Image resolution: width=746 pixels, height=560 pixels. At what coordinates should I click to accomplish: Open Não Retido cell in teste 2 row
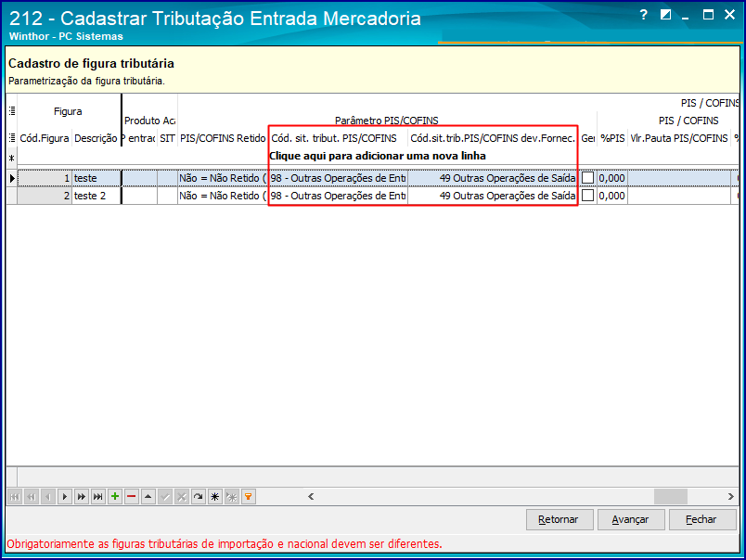coord(223,196)
